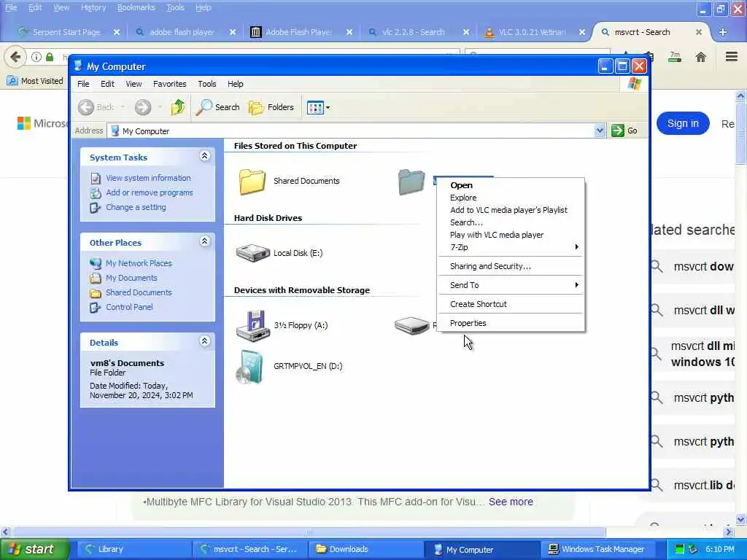Switch to VLC 3.0.21 Vetinari browser tab
This screenshot has height=560, width=747.
[531, 32]
